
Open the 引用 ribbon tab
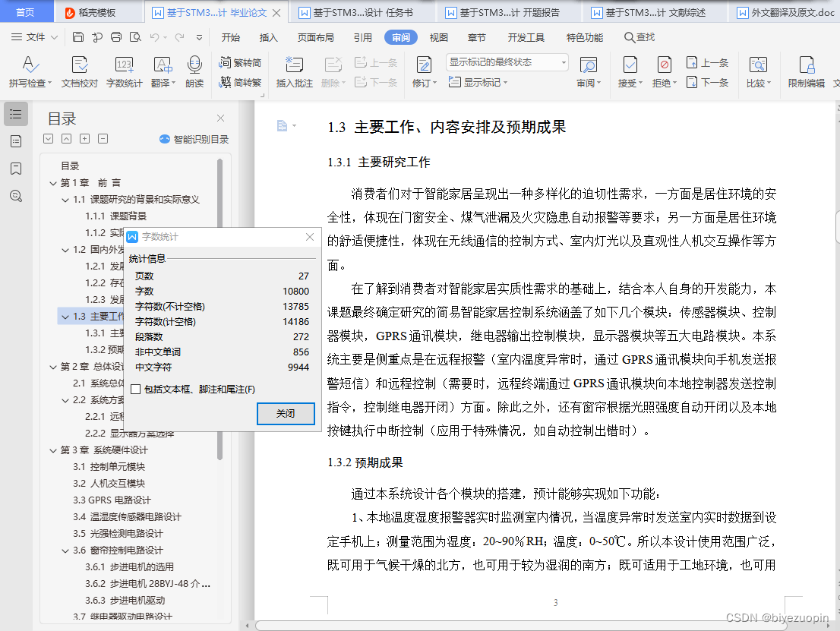(x=363, y=37)
